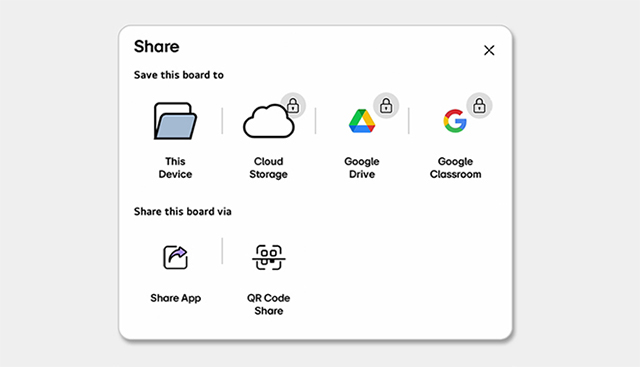Click the "Save this board to" heading
The image size is (640, 367).
pos(179,75)
